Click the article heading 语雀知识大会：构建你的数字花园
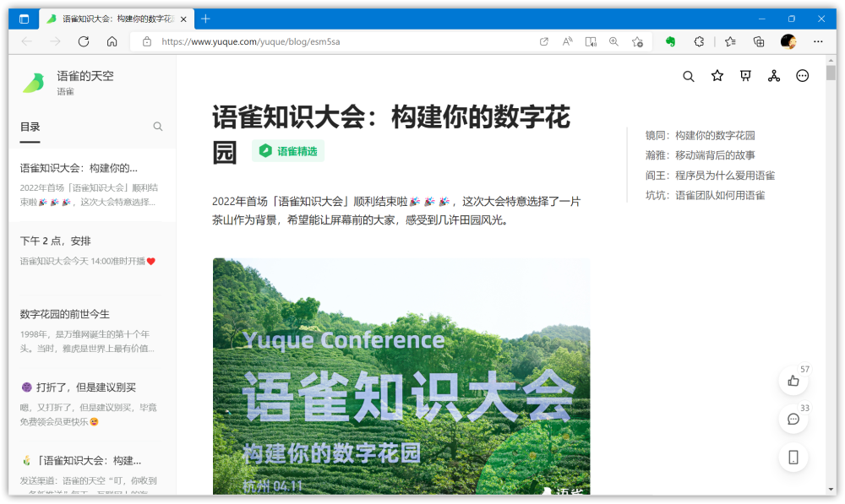The width and height of the screenshot is (845, 504). pos(391,134)
